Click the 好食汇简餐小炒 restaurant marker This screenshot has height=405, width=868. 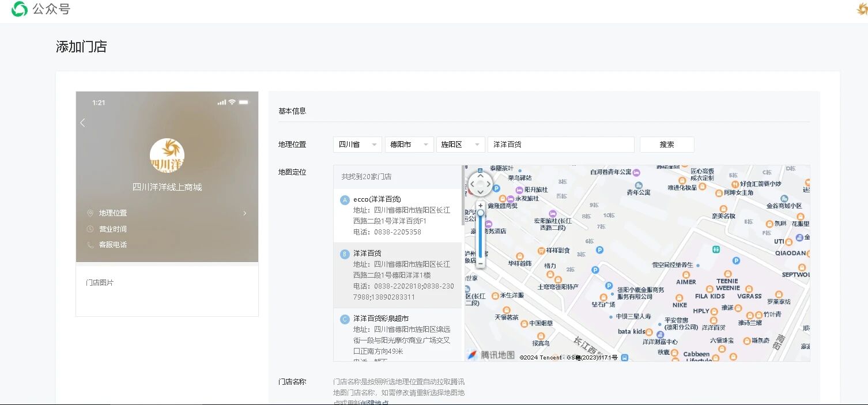[736, 184]
